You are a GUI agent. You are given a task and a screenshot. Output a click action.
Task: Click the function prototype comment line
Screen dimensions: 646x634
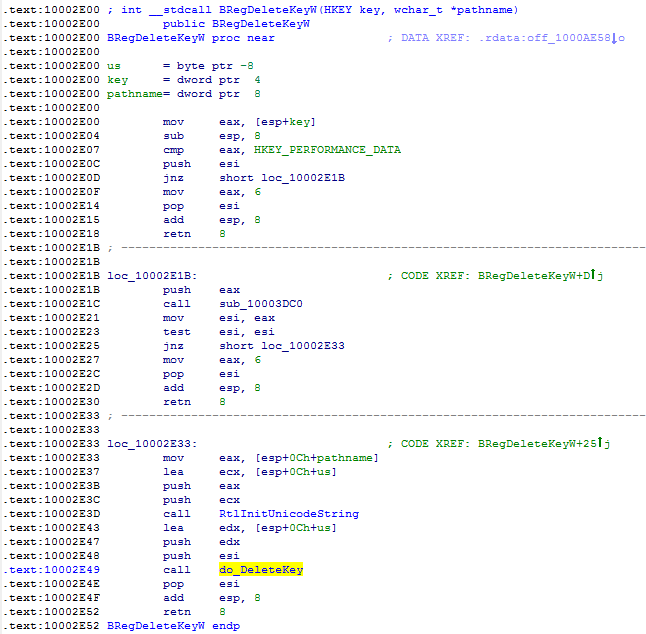pos(312,10)
